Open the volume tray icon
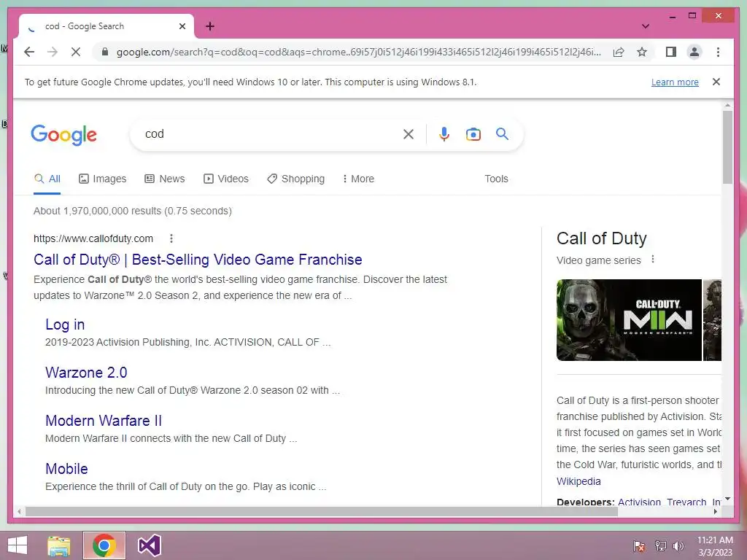Image resolution: width=747 pixels, height=560 pixels. pos(678,546)
